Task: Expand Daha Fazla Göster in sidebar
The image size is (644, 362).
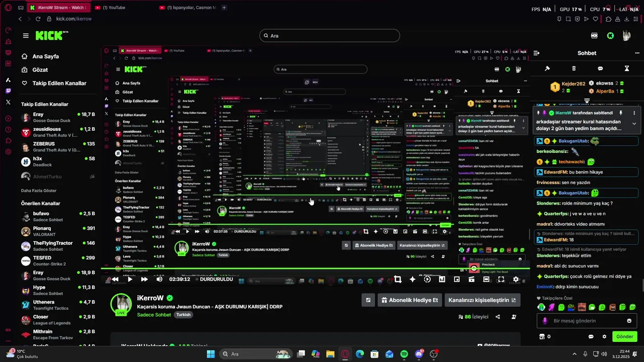Action: coord(39,191)
